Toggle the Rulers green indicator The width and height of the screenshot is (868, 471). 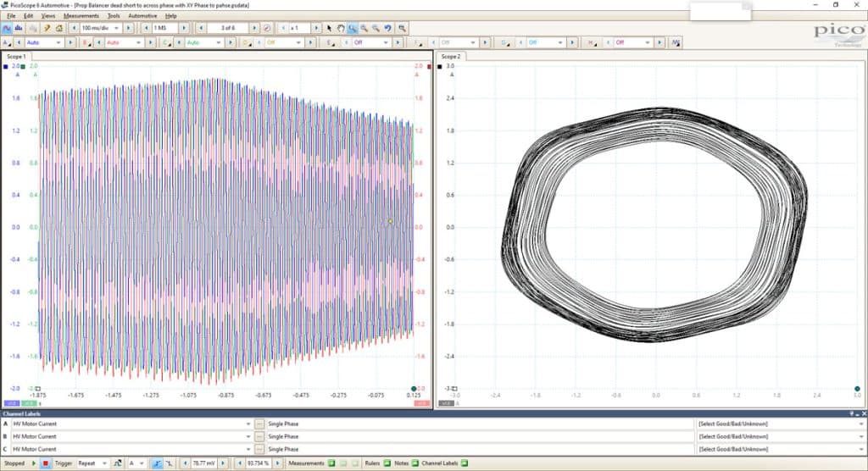387,463
